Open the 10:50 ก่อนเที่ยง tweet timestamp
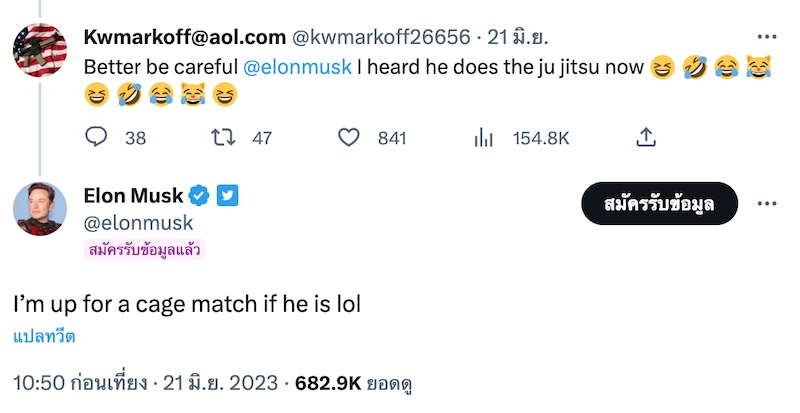800x413 pixels. pos(80,382)
